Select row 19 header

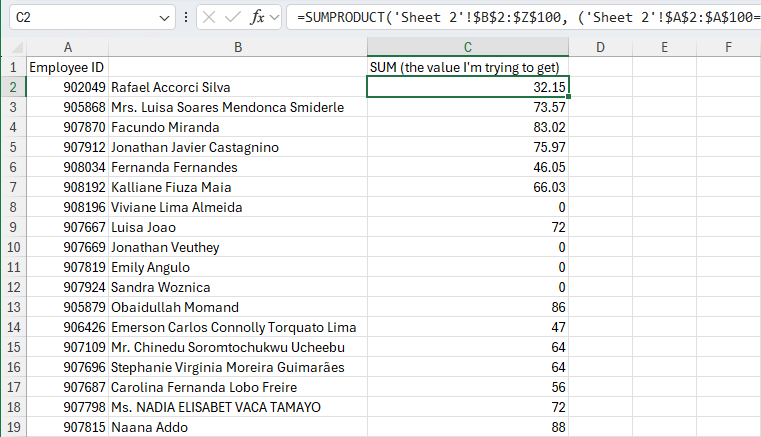coord(13,427)
